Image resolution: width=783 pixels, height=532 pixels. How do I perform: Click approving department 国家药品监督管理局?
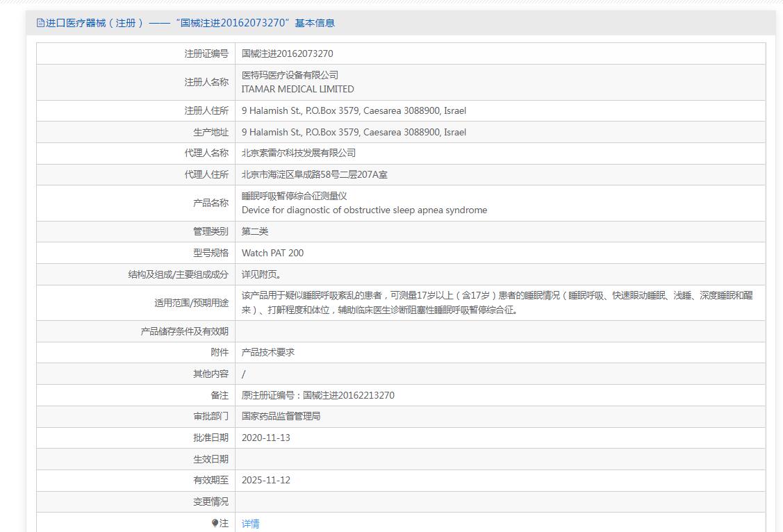pos(281,416)
